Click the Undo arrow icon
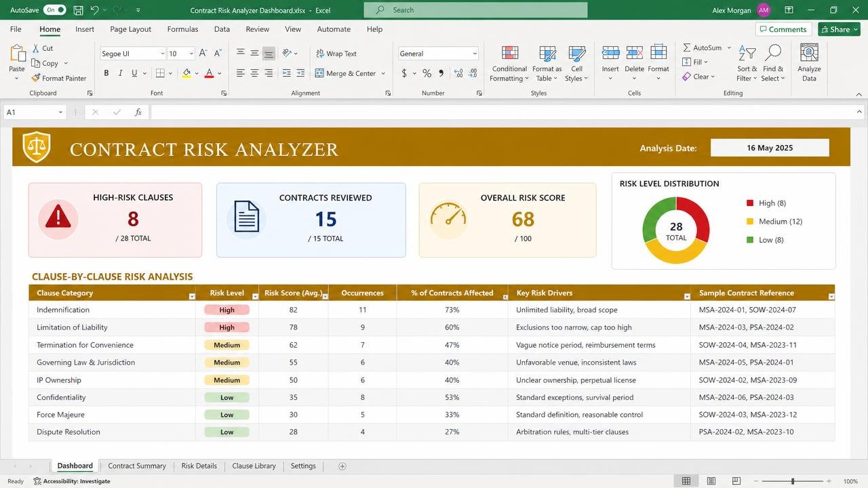The height and width of the screenshot is (488, 868). pos(95,10)
